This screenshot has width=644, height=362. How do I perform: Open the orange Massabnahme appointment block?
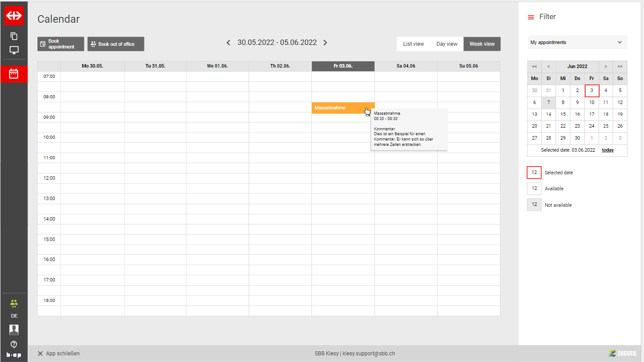(338, 108)
